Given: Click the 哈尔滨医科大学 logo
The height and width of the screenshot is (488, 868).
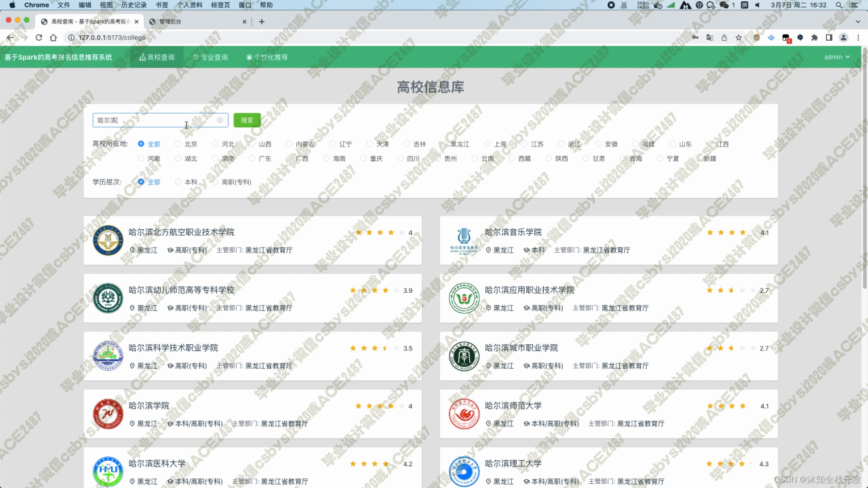Looking at the screenshot, I should (108, 472).
